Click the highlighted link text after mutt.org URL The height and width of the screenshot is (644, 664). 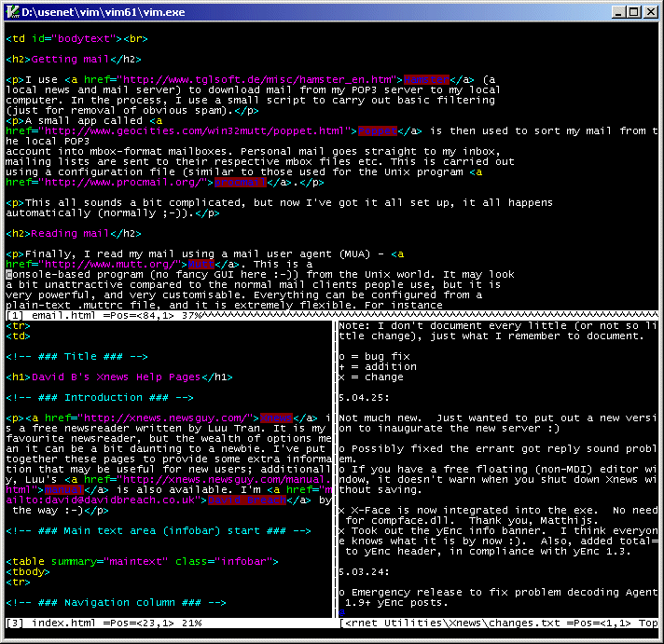pos(214,264)
